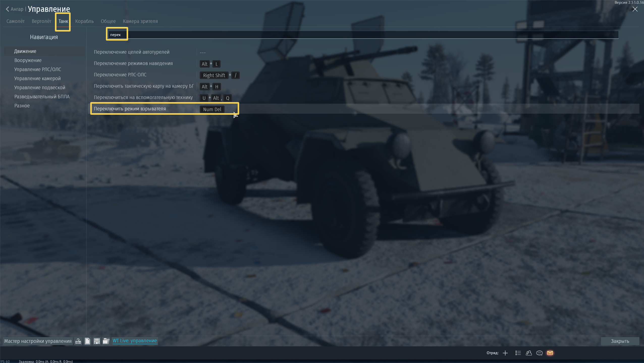
Task: Open the glowing mail envelope icon
Action: (550, 353)
